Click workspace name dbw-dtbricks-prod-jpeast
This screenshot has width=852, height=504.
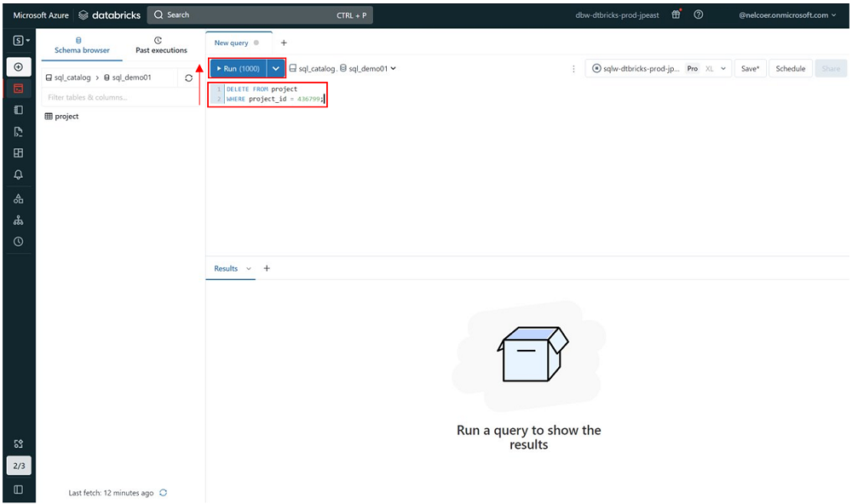(x=617, y=15)
